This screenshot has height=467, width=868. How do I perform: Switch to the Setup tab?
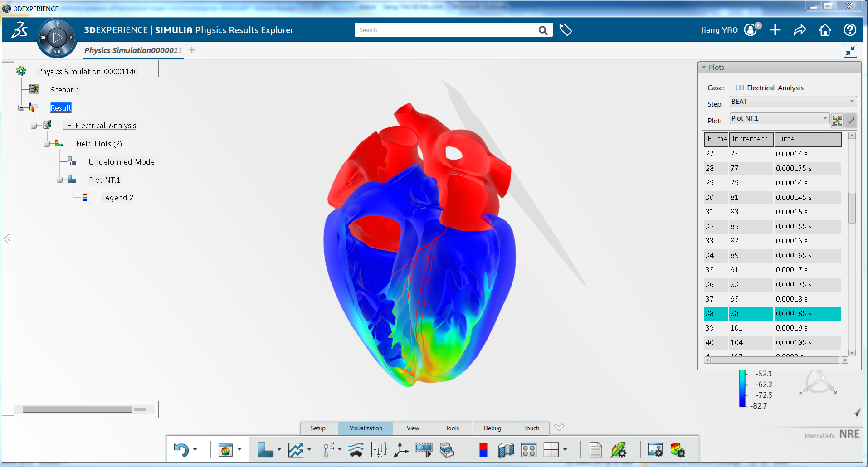coord(318,428)
